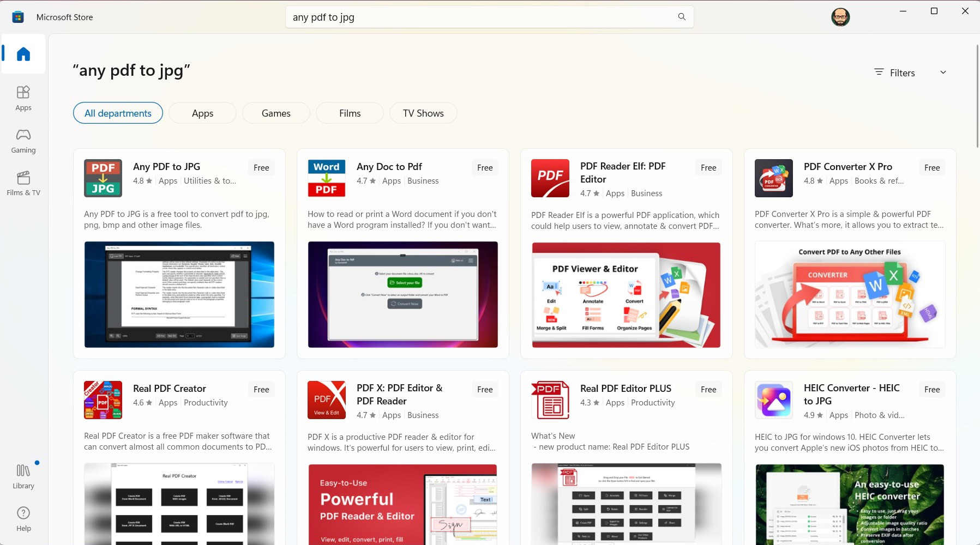The width and height of the screenshot is (980, 545).
Task: Expand the Filters chevron
Action: tap(943, 72)
